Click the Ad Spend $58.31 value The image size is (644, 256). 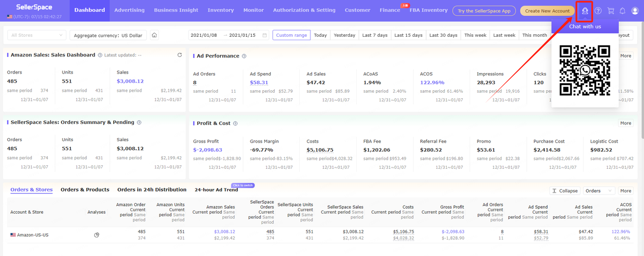(x=259, y=82)
